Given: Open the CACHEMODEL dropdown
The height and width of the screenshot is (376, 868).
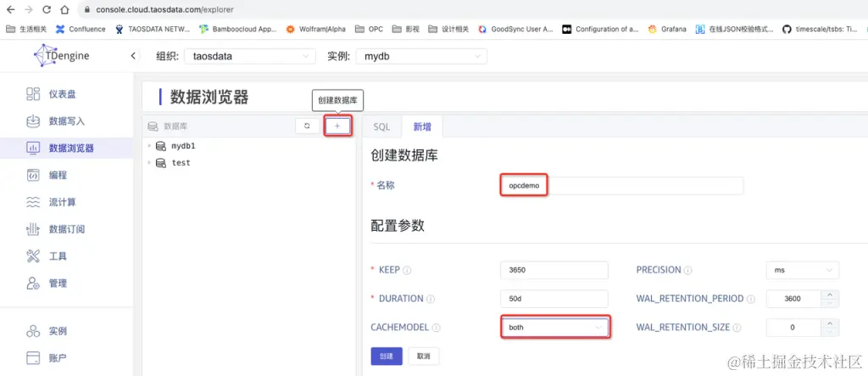Looking at the screenshot, I should [x=554, y=328].
